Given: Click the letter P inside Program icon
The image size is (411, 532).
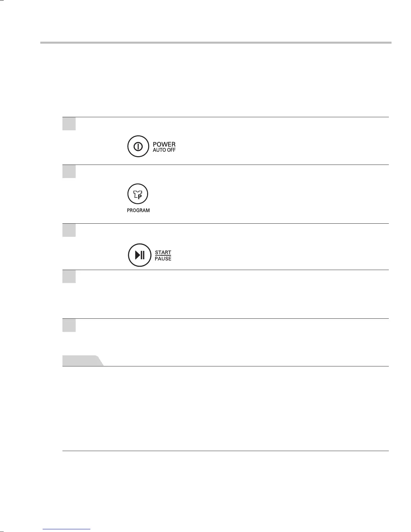Looking at the screenshot, I should click(140, 197).
